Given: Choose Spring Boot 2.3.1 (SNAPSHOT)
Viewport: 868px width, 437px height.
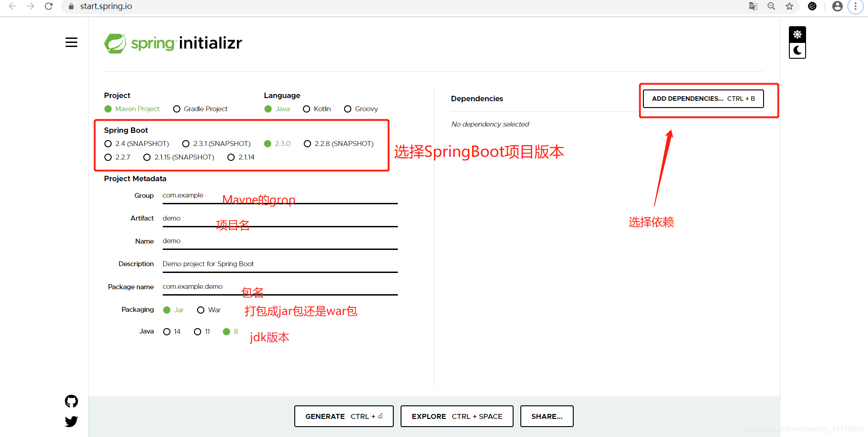Looking at the screenshot, I should (x=216, y=144).
